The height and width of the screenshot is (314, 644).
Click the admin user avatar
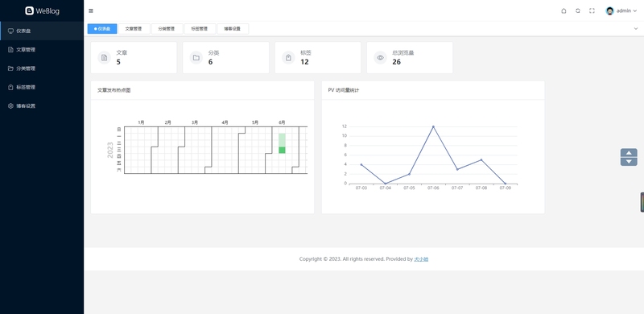tap(609, 11)
